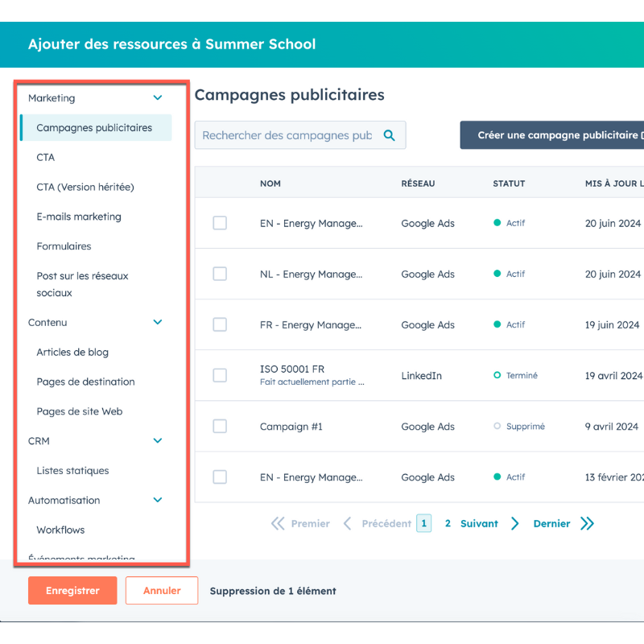Collapse the Marketing section
The height and width of the screenshot is (644, 644).
[157, 97]
